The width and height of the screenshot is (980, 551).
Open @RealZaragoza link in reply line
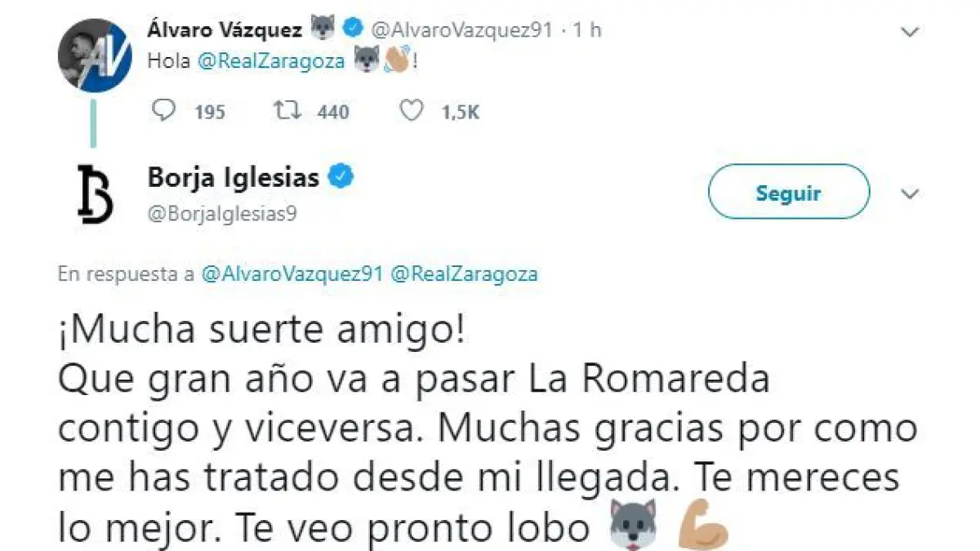[464, 274]
